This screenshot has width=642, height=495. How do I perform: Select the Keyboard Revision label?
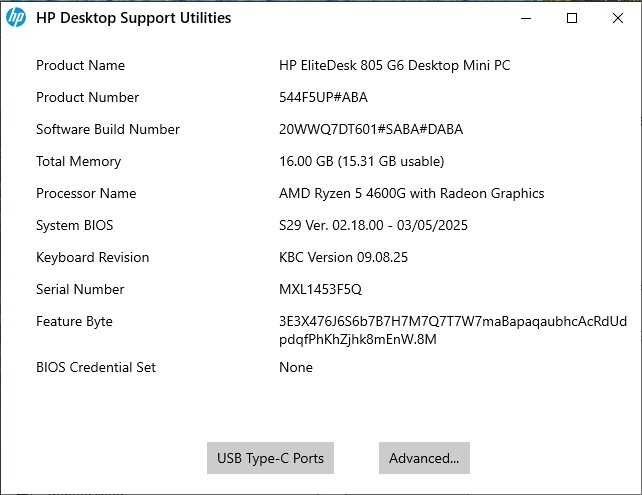[x=93, y=257]
